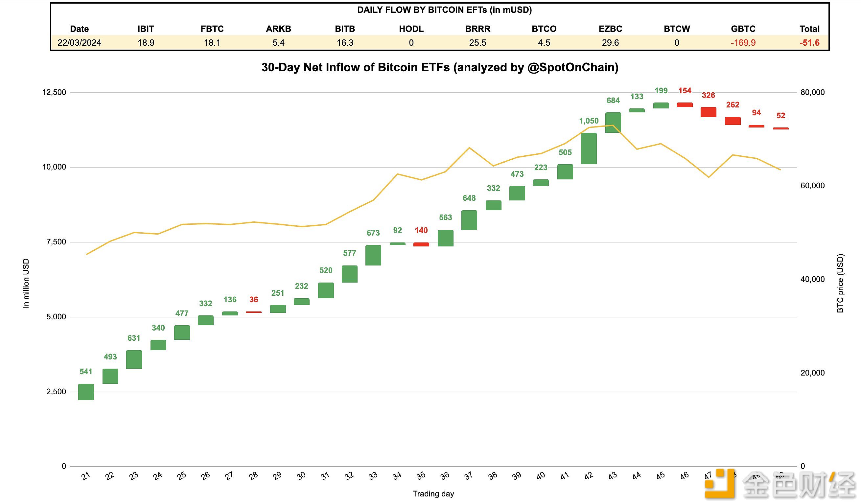The image size is (861, 504).
Task: Click the green bar labeled 563
Action: (x=446, y=238)
